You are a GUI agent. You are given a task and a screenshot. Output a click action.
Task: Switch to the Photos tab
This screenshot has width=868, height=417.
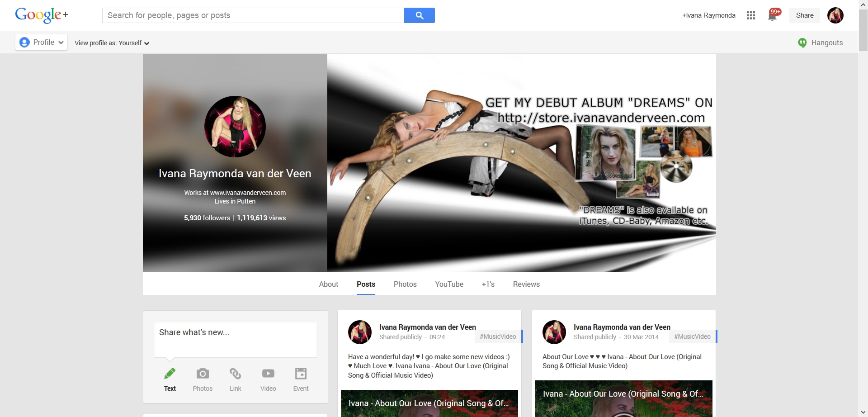(x=405, y=284)
